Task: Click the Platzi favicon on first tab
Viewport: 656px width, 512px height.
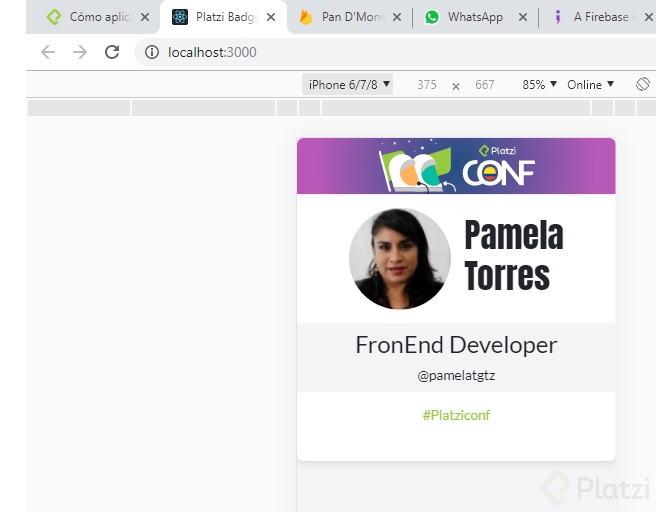Action: (x=54, y=17)
